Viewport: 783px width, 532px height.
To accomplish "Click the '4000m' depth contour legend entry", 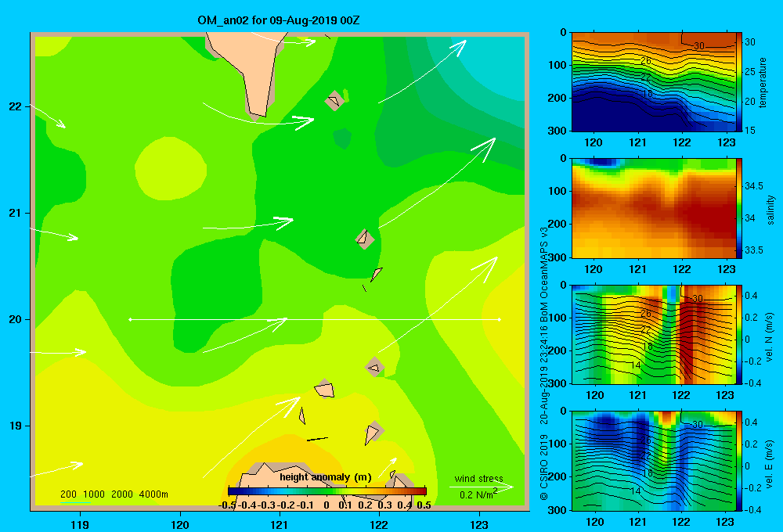I will pyautogui.click(x=153, y=494).
